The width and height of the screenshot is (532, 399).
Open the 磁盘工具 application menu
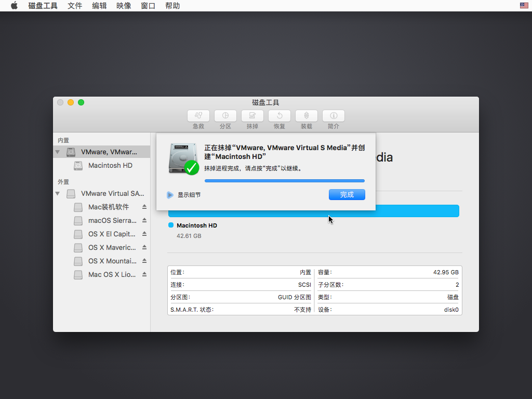[x=43, y=6]
